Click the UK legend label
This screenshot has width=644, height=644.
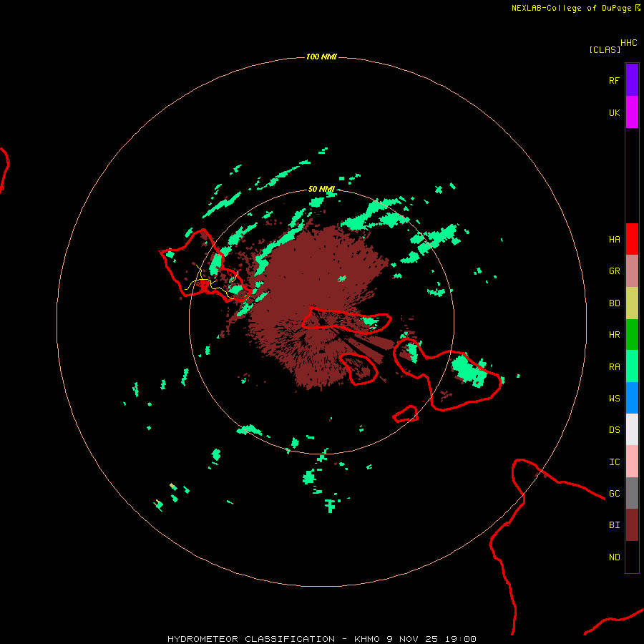[614, 112]
